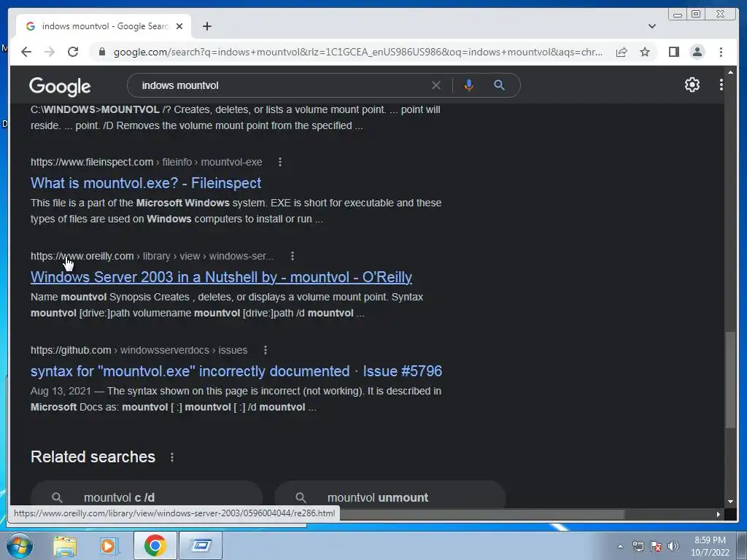Reload the Google search page

pos(73,52)
